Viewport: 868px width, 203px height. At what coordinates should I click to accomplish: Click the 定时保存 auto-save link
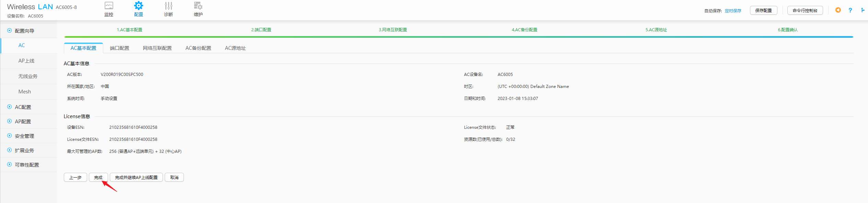(733, 11)
